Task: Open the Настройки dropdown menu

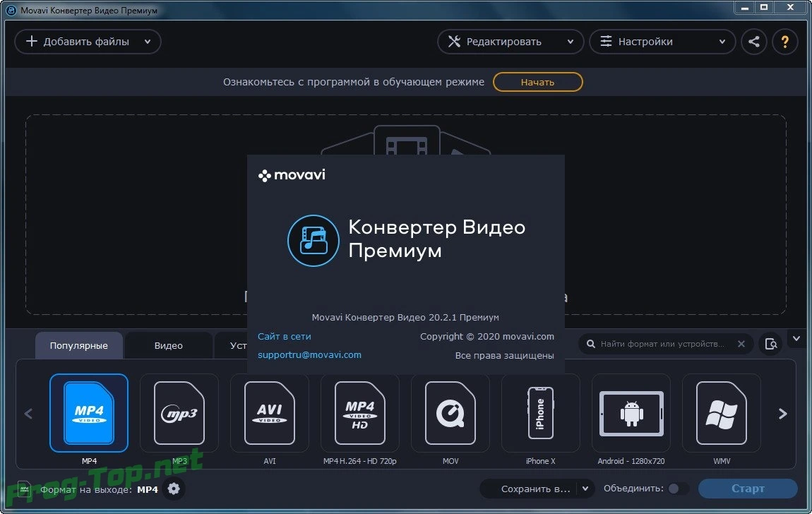Action: pyautogui.click(x=662, y=42)
